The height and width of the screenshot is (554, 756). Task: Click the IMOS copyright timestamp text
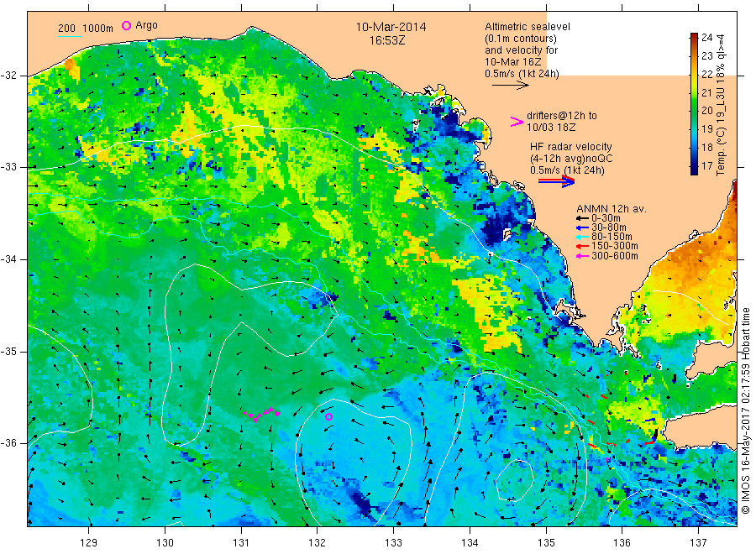click(x=746, y=410)
